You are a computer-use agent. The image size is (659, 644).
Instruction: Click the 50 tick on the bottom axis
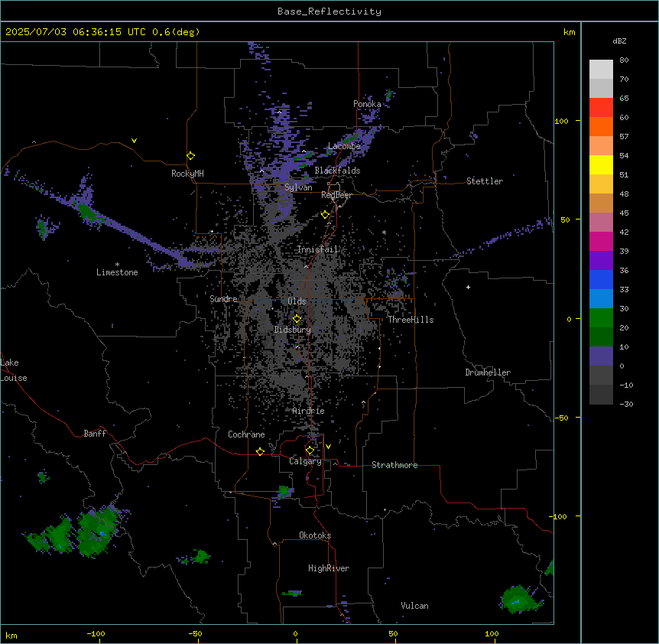click(x=393, y=633)
